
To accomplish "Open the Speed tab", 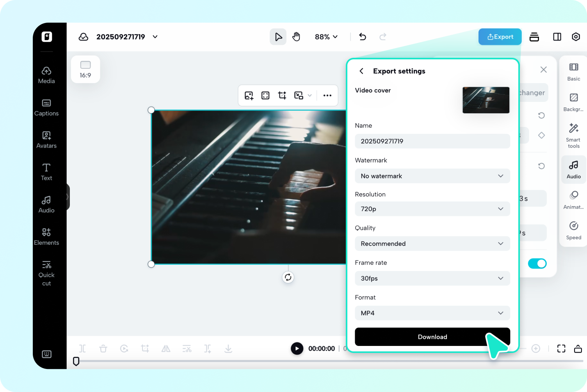I will pyautogui.click(x=574, y=231).
